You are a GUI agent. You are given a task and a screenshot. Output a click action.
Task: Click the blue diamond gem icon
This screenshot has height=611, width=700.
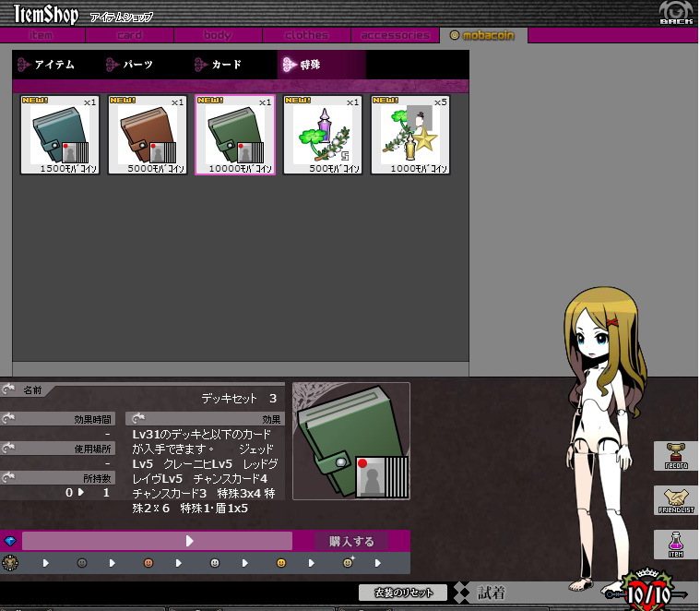point(10,542)
